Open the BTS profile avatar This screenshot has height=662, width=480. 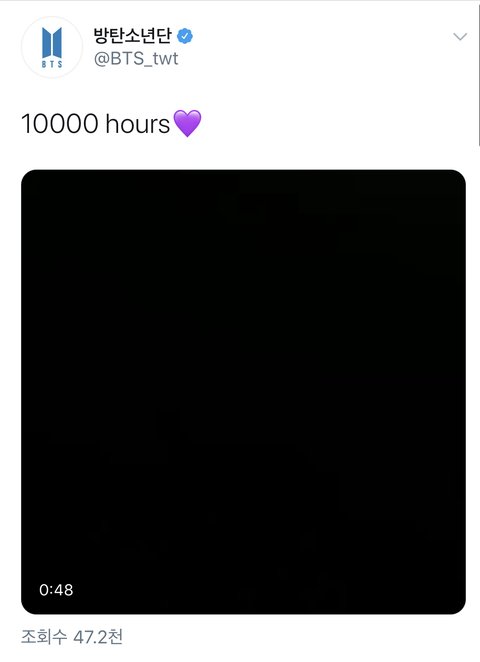click(x=52, y=47)
